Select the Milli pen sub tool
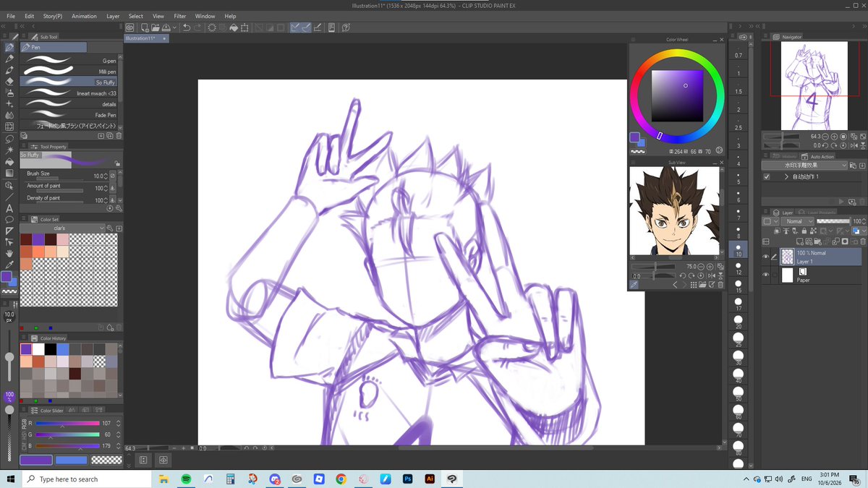 (70, 72)
